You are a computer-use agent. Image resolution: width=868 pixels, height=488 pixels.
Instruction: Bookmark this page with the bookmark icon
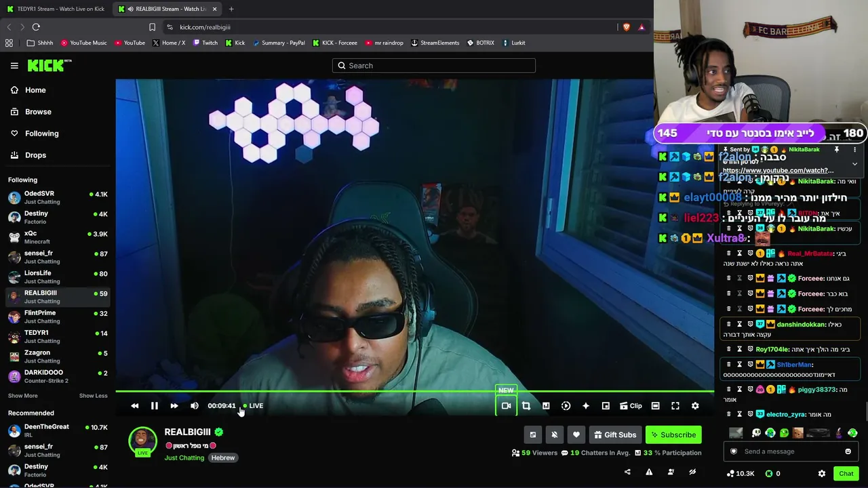pos(152,27)
